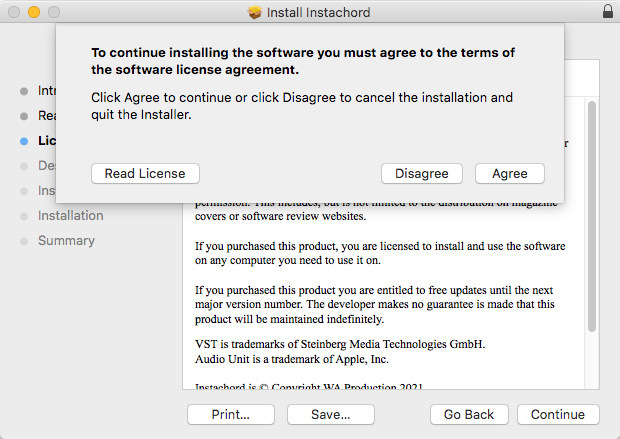The image size is (620, 439).
Task: Select the fully visible Installation step in the sidebar
Action: 70,215
